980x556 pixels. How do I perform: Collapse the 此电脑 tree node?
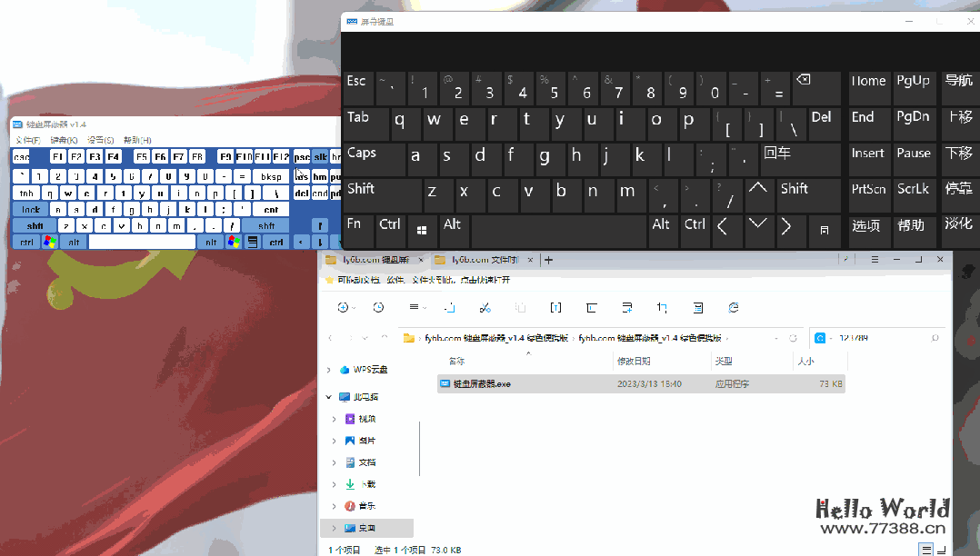[328, 397]
